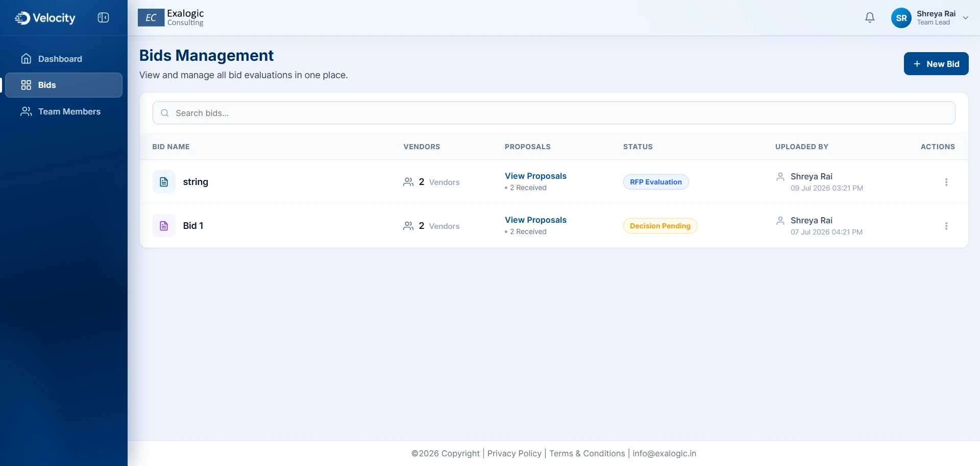The image size is (980, 466).
Task: Focus the Search bids field
Action: [554, 113]
